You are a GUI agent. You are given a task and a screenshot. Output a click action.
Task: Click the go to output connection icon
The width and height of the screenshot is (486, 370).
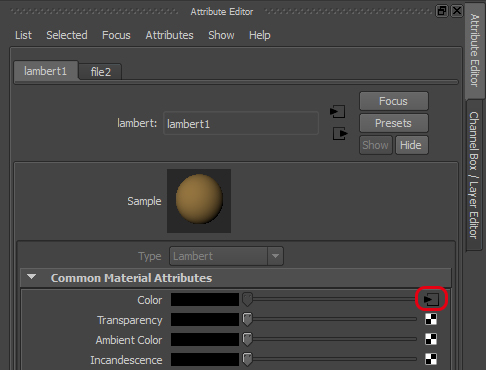click(340, 134)
